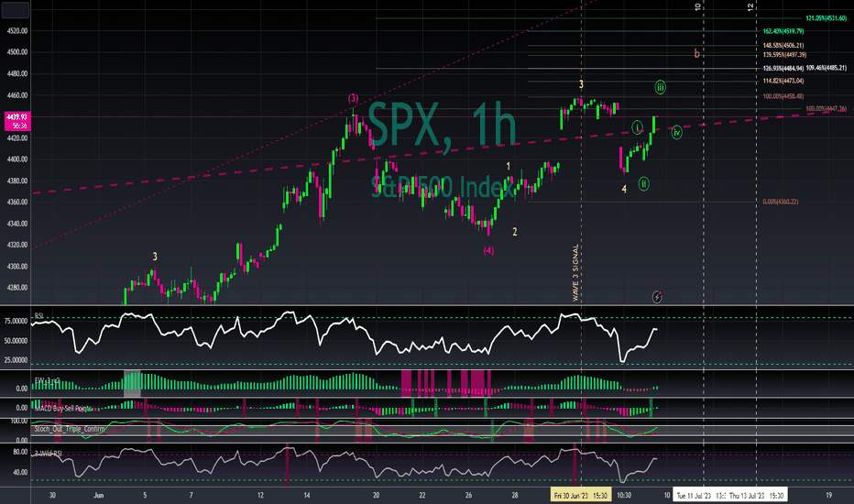The width and height of the screenshot is (854, 504).
Task: Click the dark box above the price axis
Action: point(16,9)
